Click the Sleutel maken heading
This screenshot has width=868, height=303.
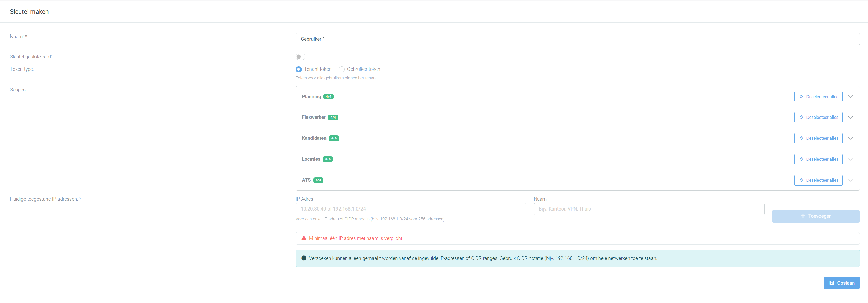[x=29, y=12]
